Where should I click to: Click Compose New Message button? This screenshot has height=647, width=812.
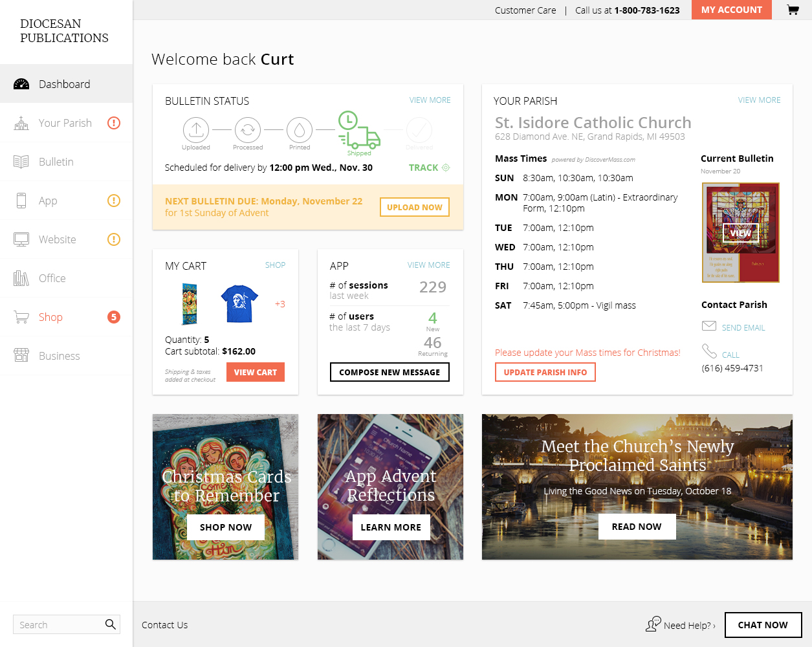pyautogui.click(x=390, y=372)
